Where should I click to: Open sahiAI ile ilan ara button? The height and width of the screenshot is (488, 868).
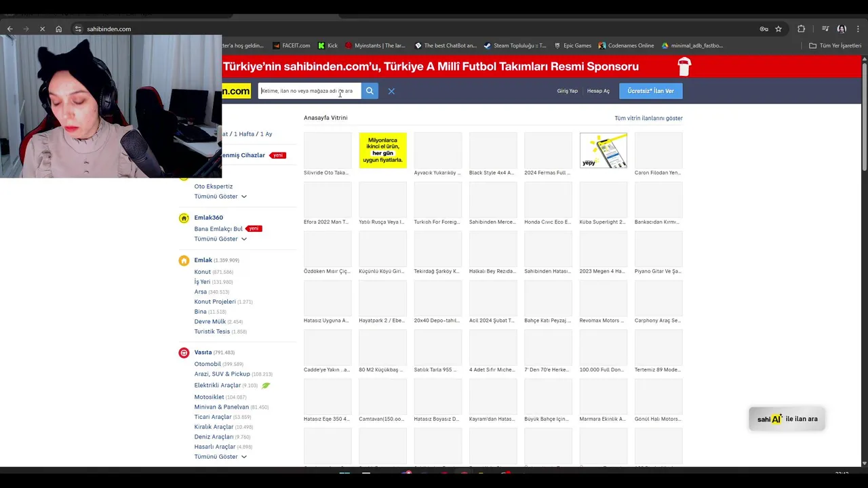pyautogui.click(x=787, y=419)
